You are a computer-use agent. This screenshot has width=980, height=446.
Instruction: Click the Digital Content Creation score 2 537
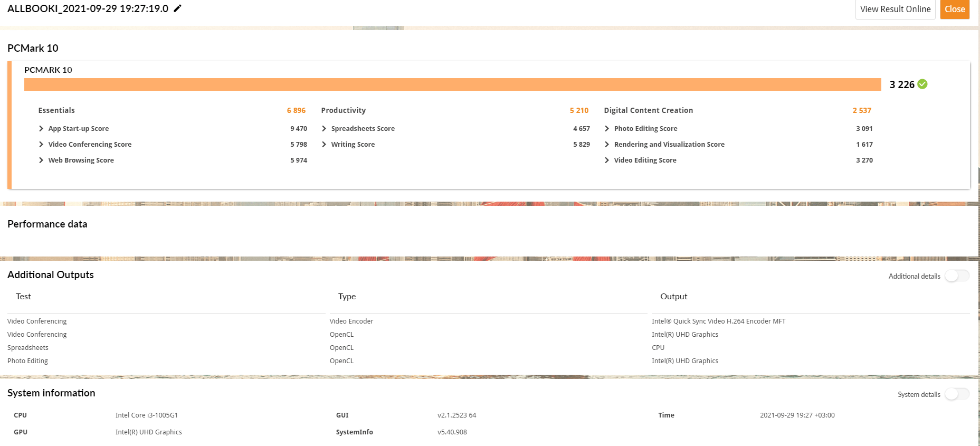(x=862, y=110)
